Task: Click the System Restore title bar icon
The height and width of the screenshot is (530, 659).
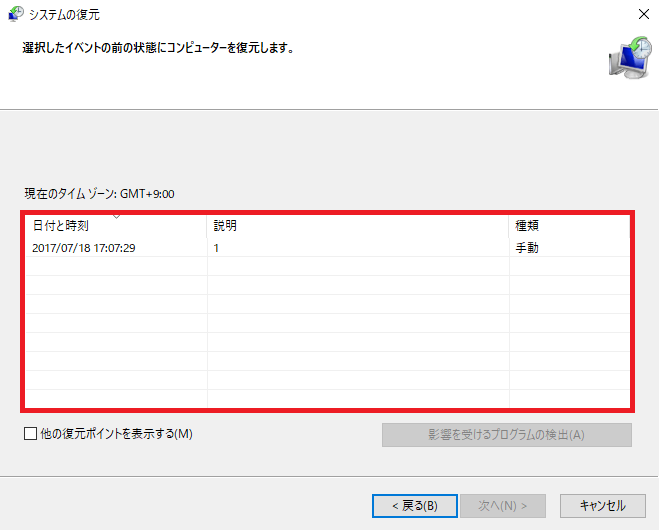Action: (16, 13)
